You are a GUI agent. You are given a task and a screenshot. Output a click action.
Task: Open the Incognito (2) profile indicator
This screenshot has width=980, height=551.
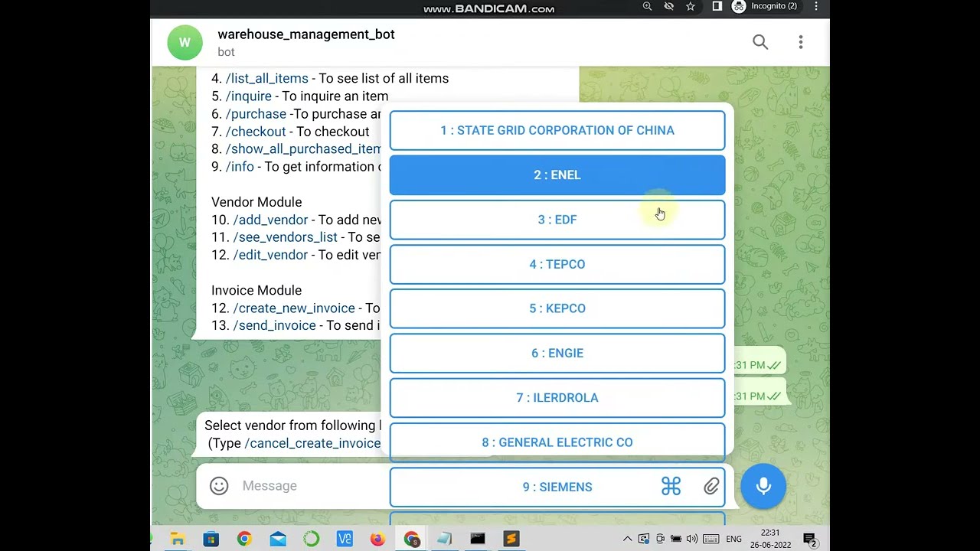point(765,7)
